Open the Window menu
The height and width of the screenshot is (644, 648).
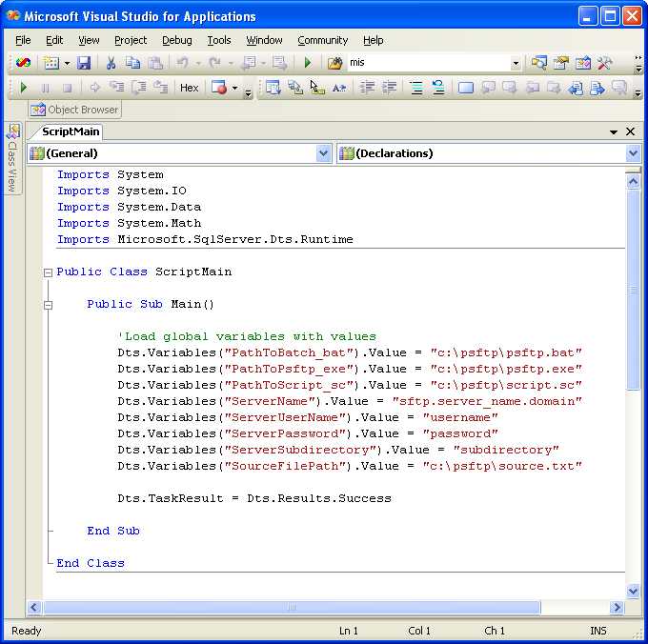coord(264,40)
